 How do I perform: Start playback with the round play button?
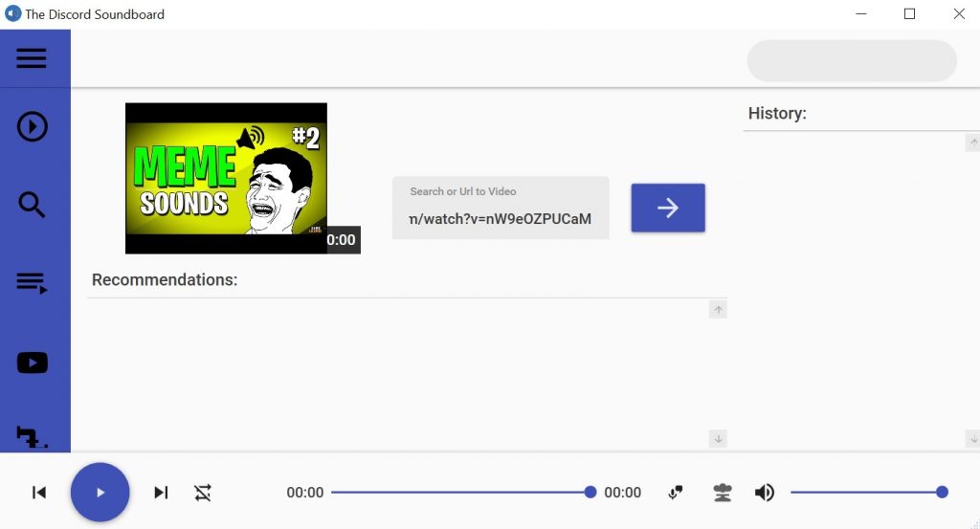point(100,492)
